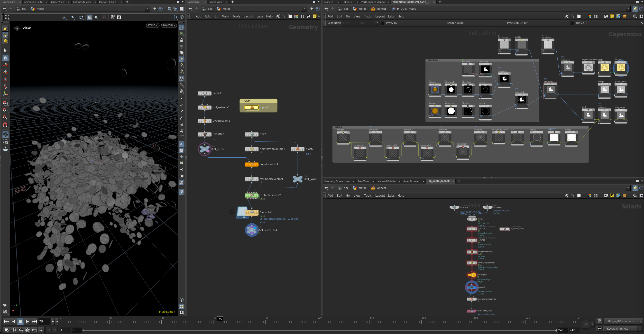Enable the Proxy 1:2 checkbox
Viewport: 644px width, 334px height.
(382, 23)
